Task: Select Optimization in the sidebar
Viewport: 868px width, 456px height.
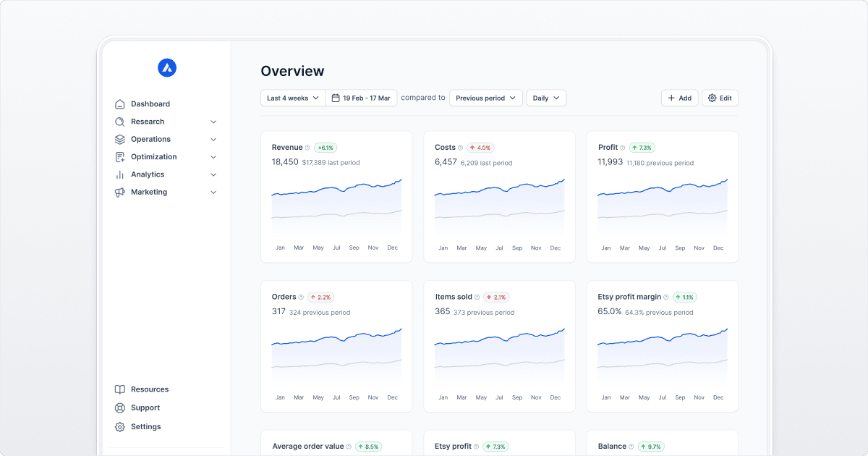Action: pyautogui.click(x=154, y=157)
